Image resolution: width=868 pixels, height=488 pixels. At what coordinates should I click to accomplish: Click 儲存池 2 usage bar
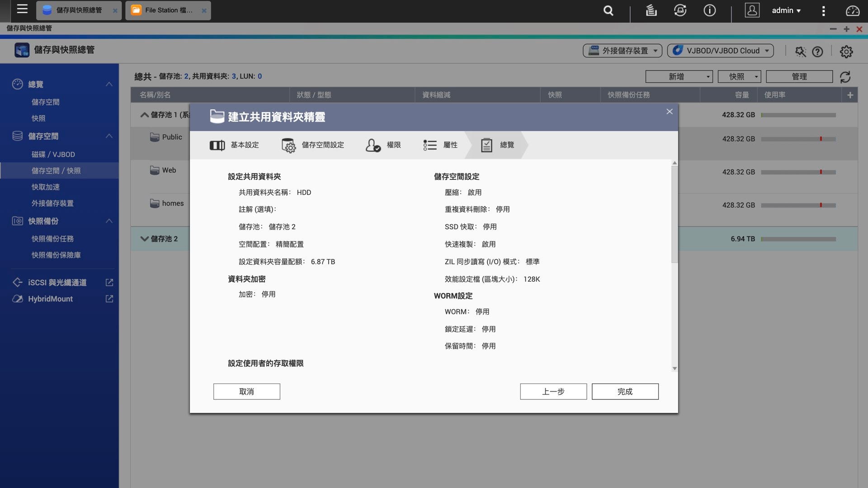798,239
